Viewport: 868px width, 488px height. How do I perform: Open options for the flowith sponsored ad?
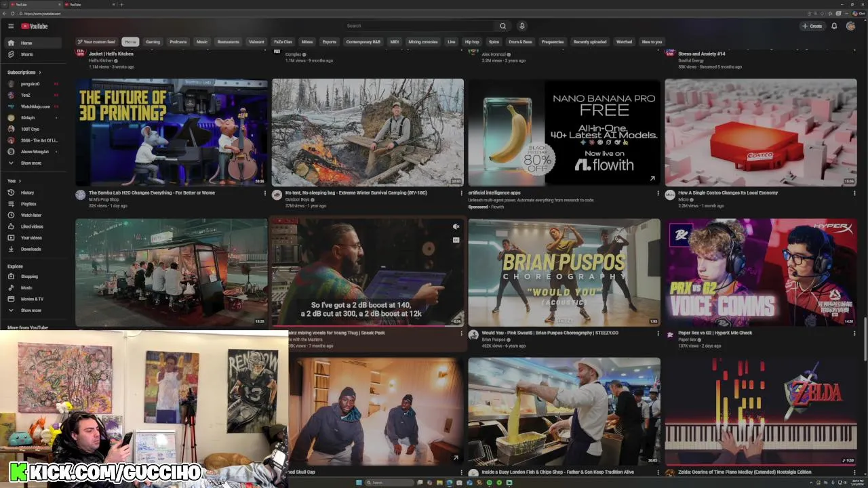click(657, 193)
